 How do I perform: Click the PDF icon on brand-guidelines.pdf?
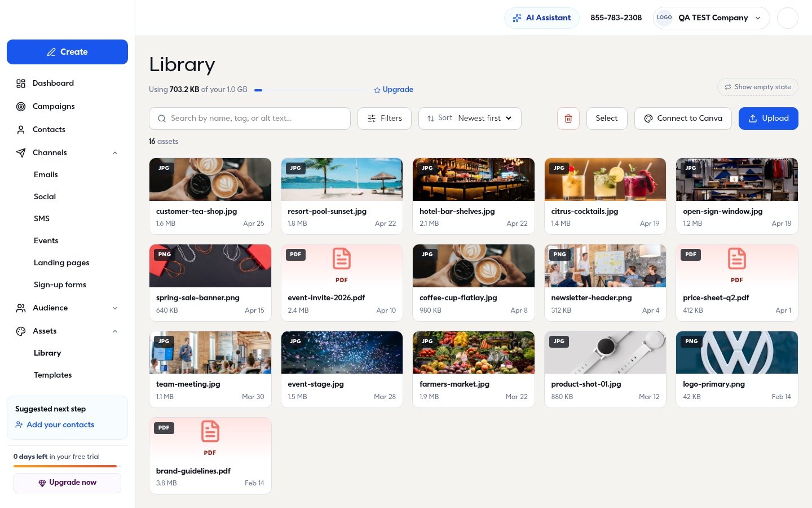pos(210,432)
